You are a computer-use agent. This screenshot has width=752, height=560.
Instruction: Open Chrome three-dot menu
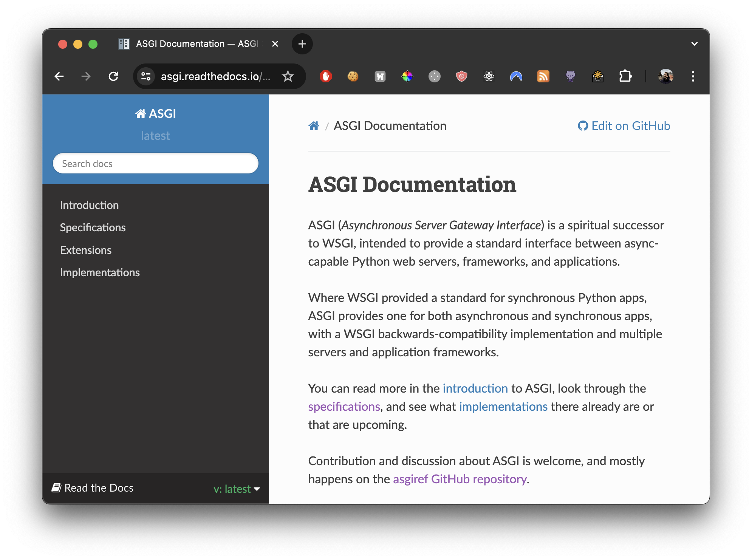pos(693,76)
